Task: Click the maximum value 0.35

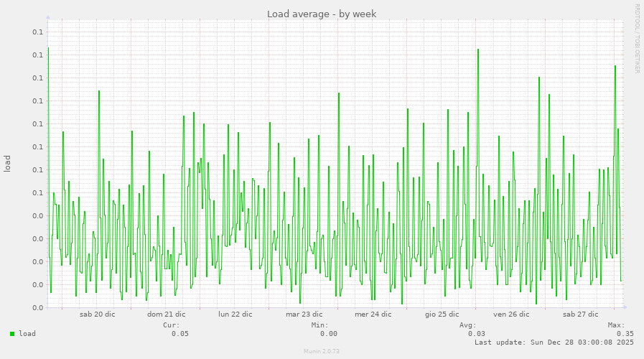Action: [625, 334]
